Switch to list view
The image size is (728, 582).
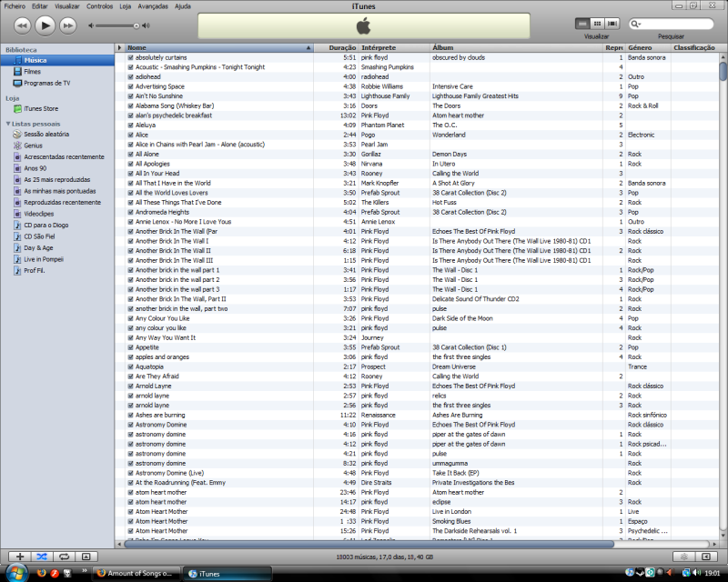click(x=582, y=24)
